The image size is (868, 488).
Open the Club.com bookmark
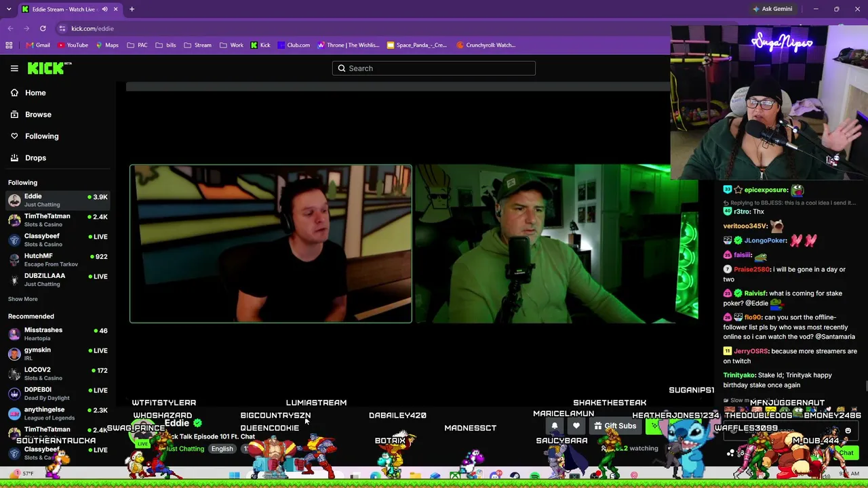tap(293, 45)
